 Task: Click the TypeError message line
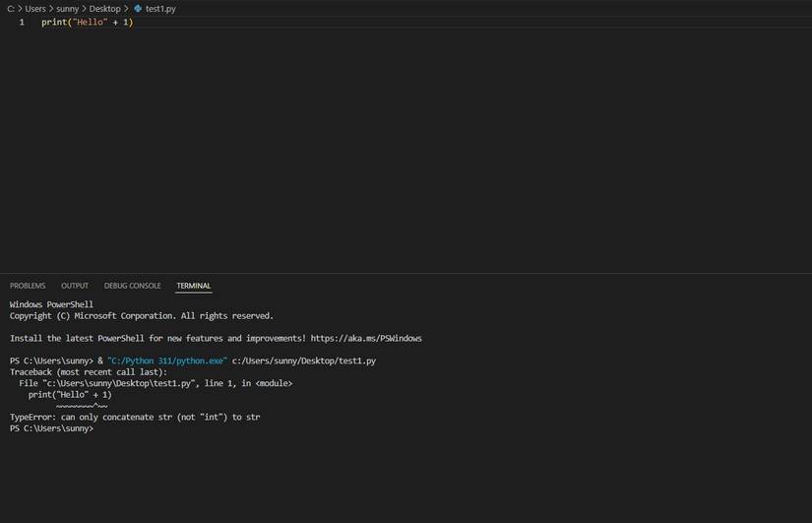[135, 418]
